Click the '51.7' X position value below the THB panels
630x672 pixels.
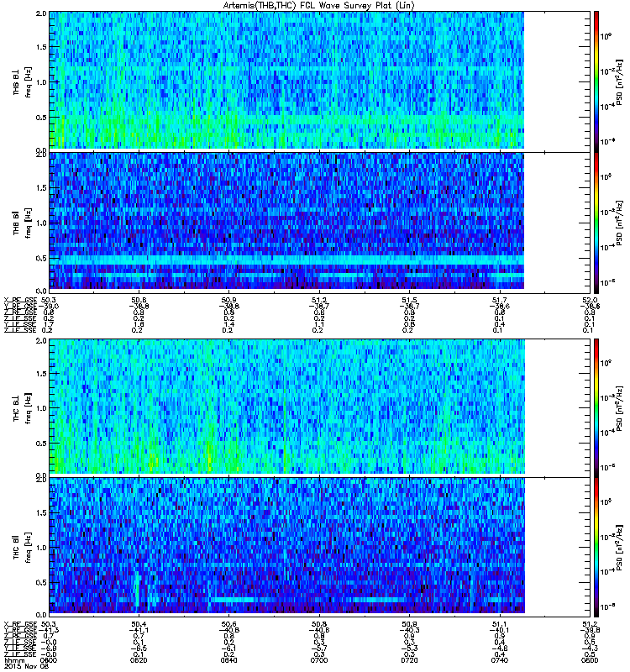(x=500, y=300)
